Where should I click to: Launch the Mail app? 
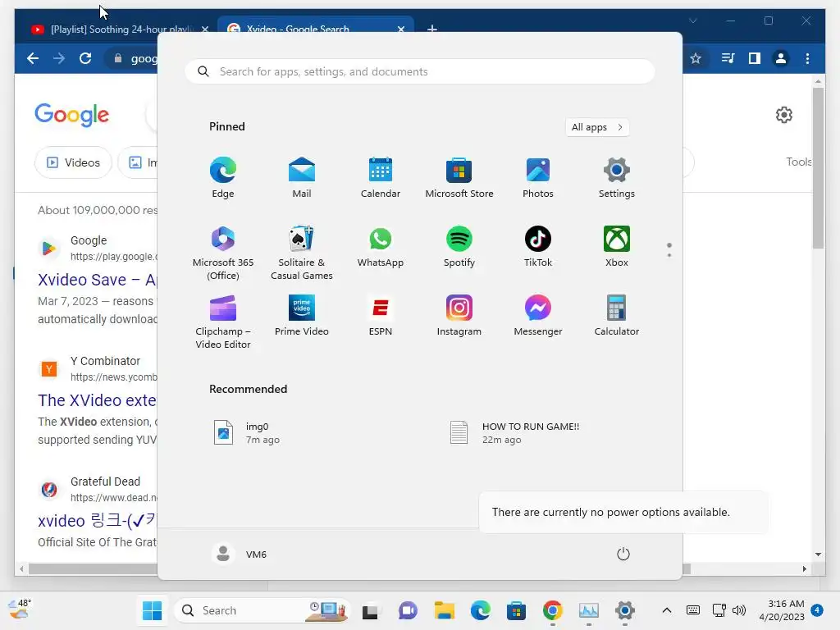click(x=302, y=177)
